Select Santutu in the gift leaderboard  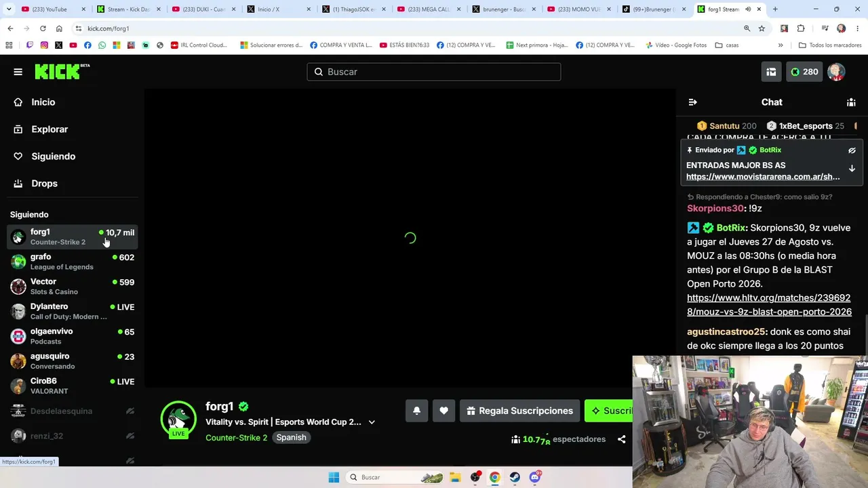pyautogui.click(x=726, y=126)
